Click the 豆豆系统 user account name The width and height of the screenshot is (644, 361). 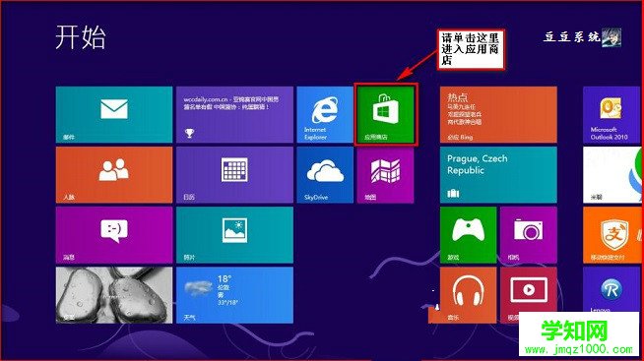(x=572, y=37)
